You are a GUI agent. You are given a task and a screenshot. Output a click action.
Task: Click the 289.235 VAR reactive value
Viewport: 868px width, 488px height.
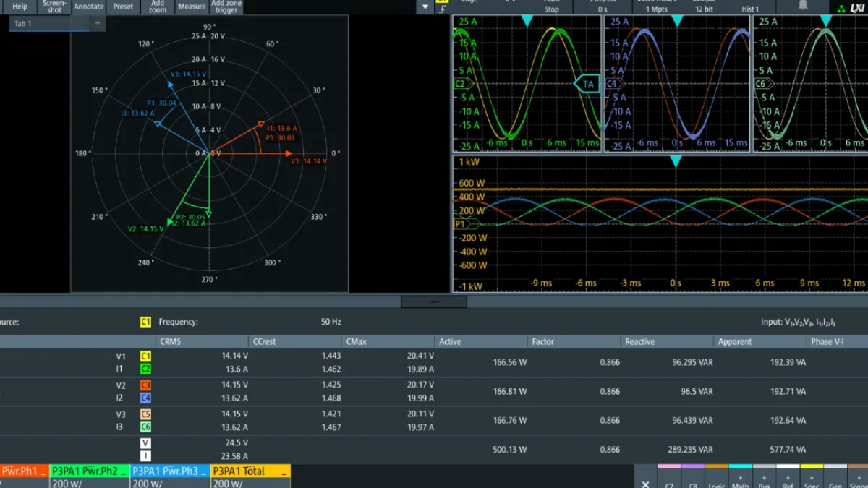(x=690, y=449)
